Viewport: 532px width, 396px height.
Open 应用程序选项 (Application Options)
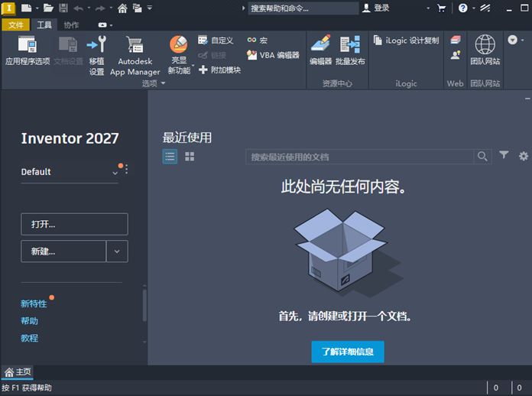coord(28,50)
